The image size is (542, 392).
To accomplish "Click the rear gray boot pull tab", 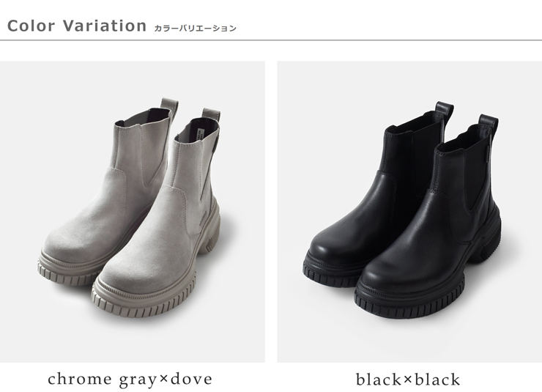I will point(169,106).
